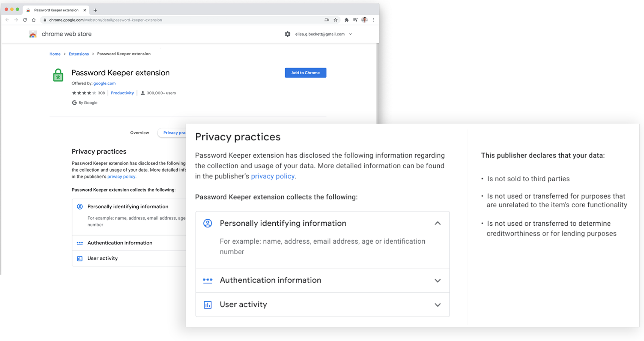
Task: Click small person icon in browser page
Action: click(x=80, y=206)
